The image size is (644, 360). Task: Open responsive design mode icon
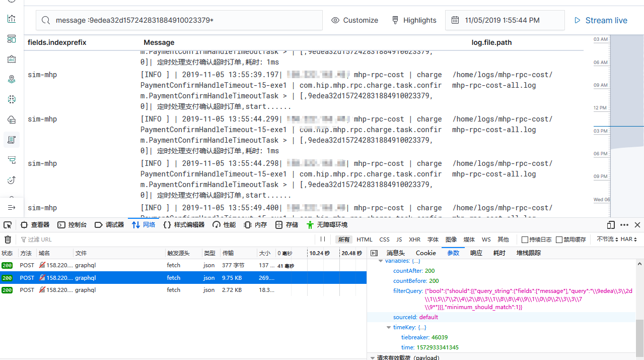tap(611, 225)
